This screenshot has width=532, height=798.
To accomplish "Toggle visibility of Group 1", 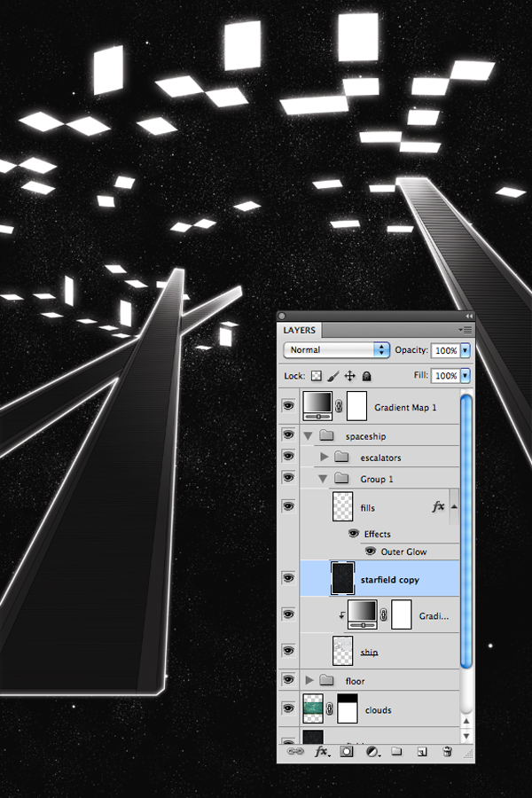I will coord(289,477).
